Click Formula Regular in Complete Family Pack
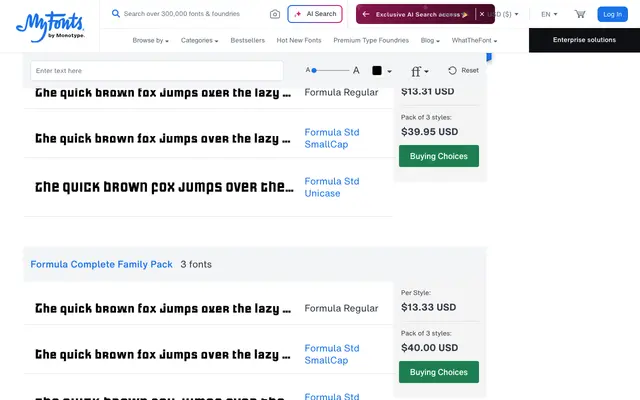Screen dimensions: 640x400 pyautogui.click(x=341, y=308)
